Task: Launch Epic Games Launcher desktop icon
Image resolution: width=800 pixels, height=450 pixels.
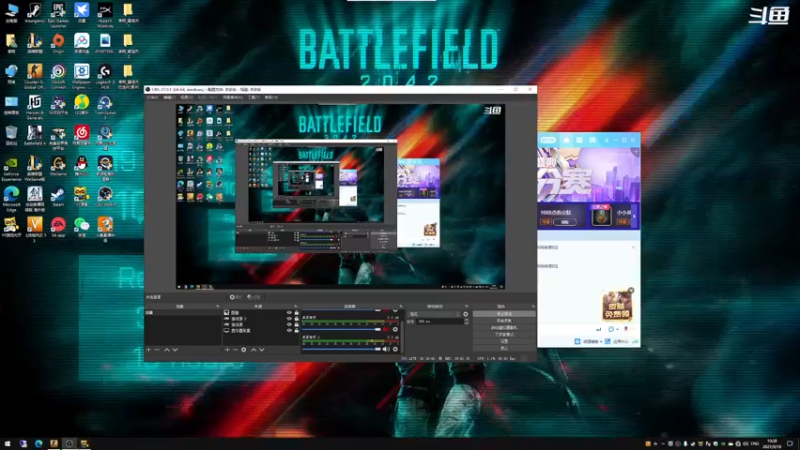Action: (x=58, y=14)
